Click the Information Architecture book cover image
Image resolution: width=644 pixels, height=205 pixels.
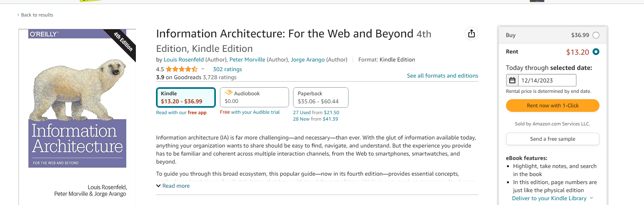click(x=77, y=117)
